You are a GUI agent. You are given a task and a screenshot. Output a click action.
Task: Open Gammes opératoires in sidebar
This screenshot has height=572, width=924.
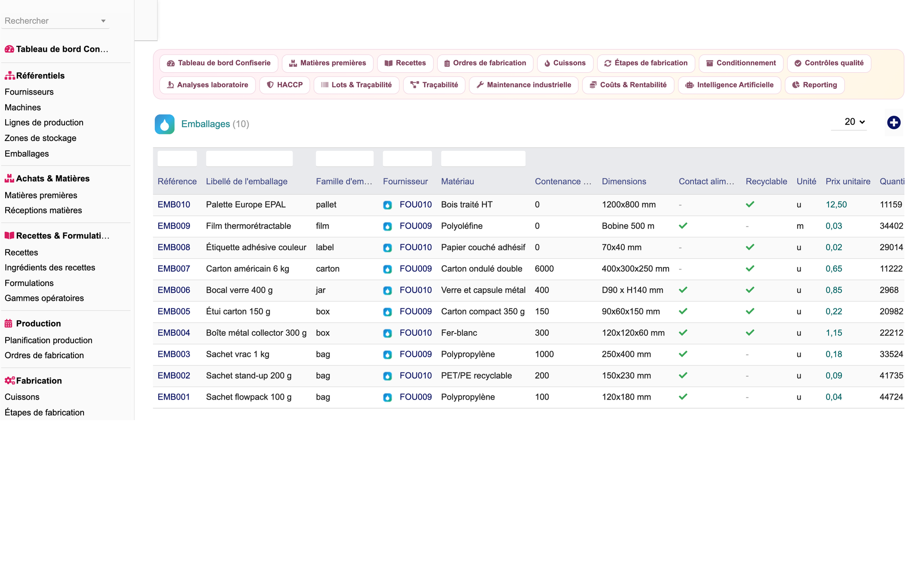pos(44,298)
